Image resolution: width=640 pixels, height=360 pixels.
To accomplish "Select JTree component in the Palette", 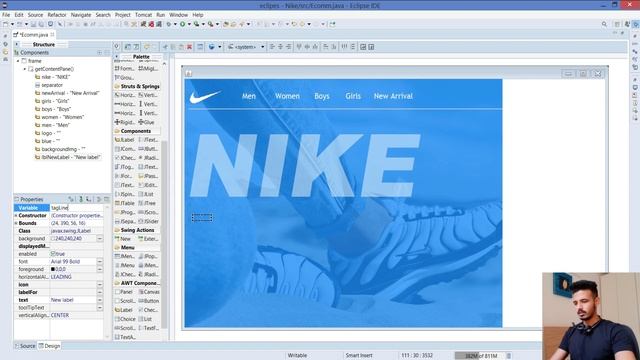I will point(147,203).
